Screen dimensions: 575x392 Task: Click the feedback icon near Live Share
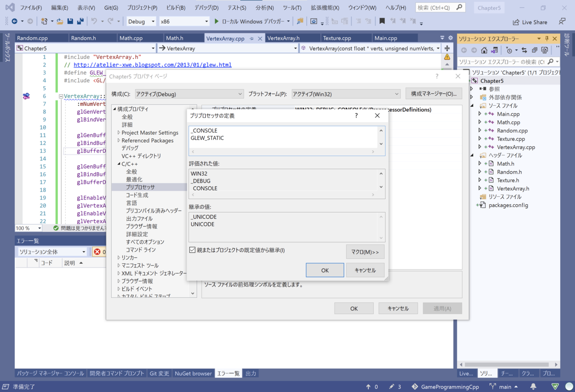point(562,22)
